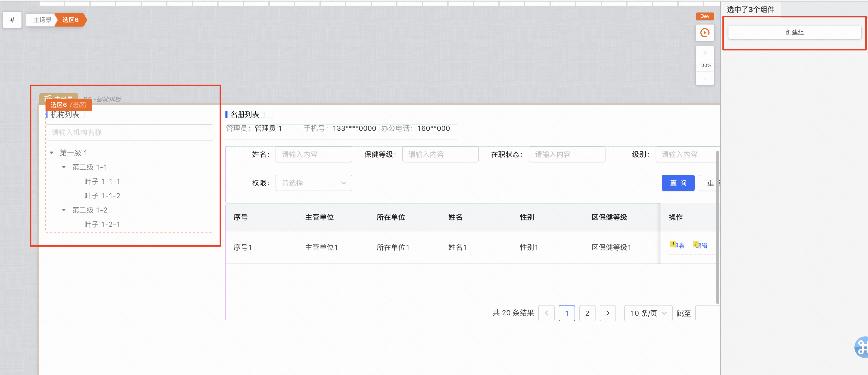Open the 主场景 breadcrumb
The image size is (868, 375).
click(42, 20)
